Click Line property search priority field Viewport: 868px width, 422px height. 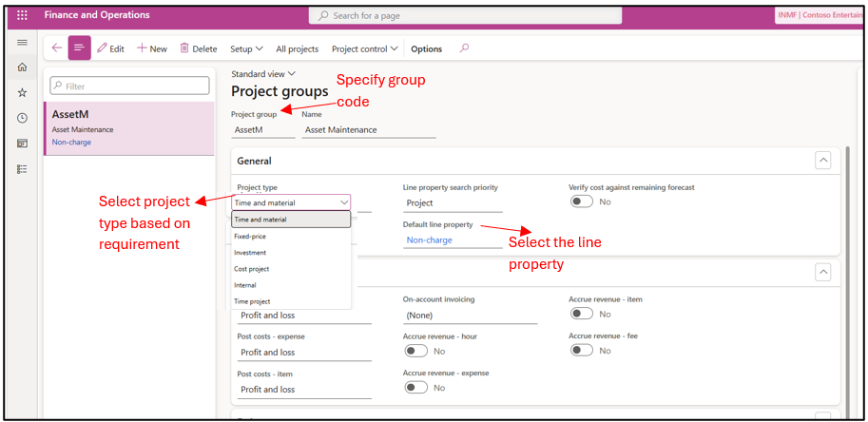coord(453,203)
